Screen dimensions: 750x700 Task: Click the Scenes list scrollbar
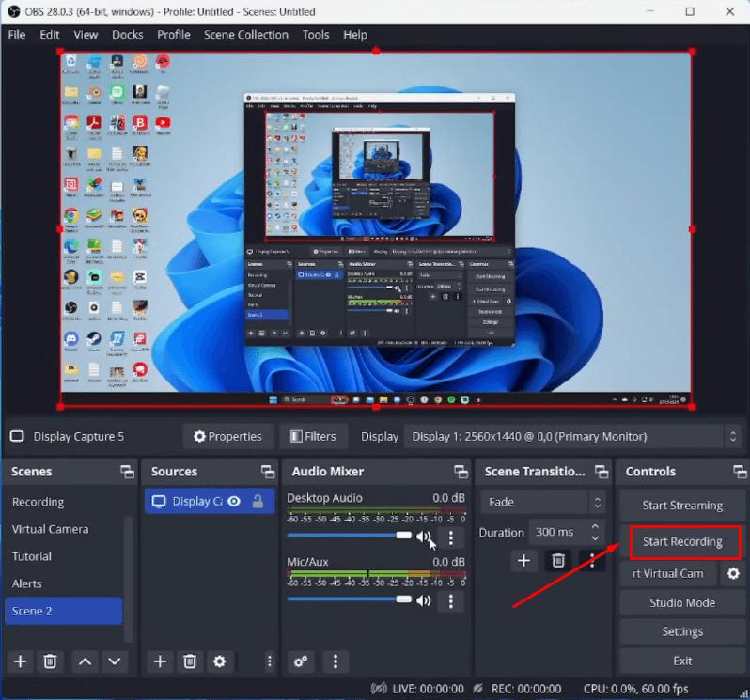pyautogui.click(x=128, y=579)
